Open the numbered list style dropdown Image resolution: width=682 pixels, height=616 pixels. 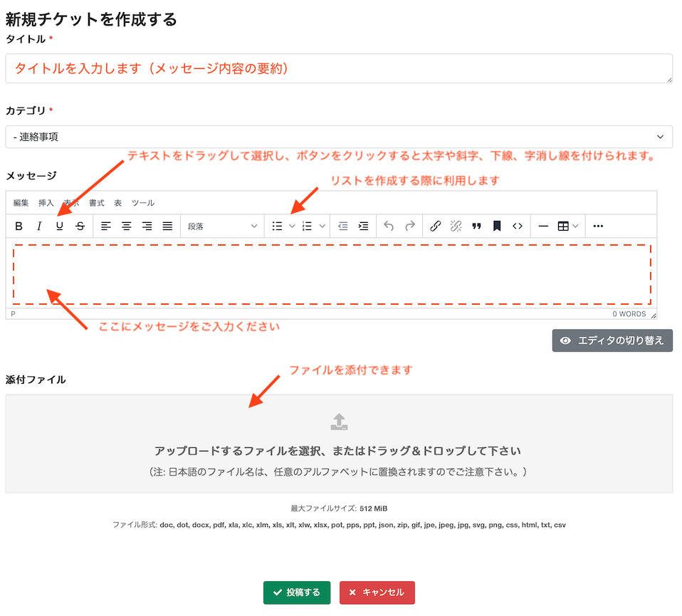click(322, 226)
